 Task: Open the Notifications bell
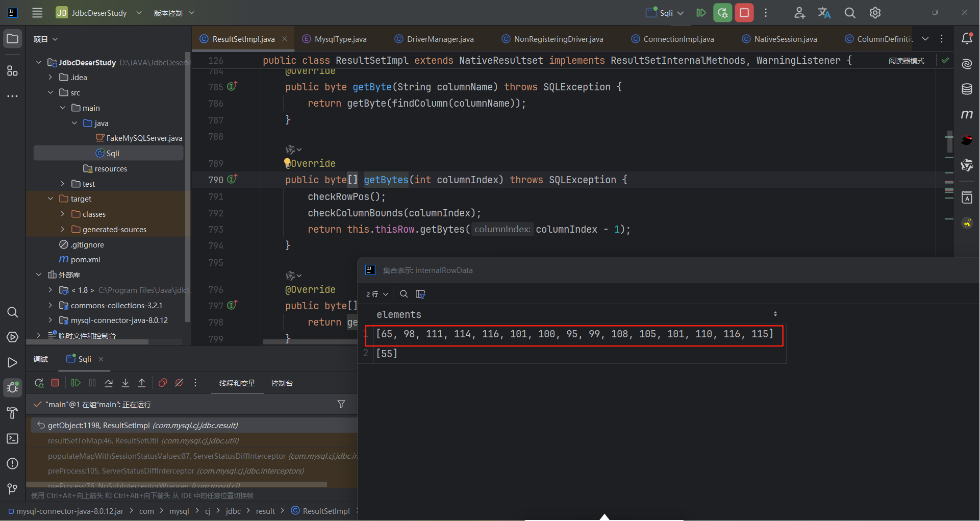click(x=967, y=39)
